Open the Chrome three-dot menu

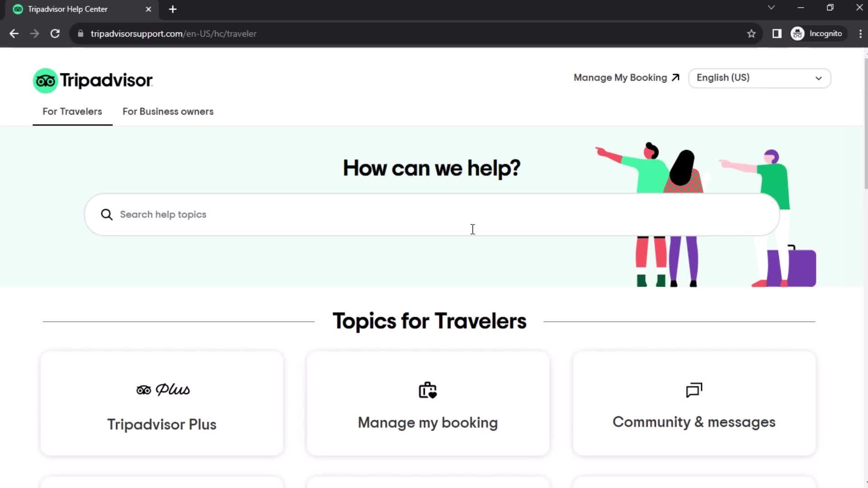tap(860, 34)
